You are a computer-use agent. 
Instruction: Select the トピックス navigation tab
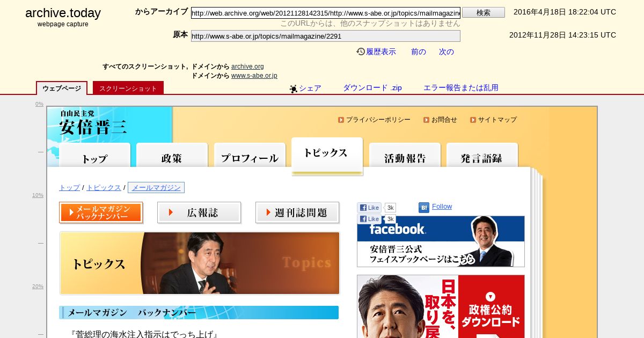(x=327, y=156)
